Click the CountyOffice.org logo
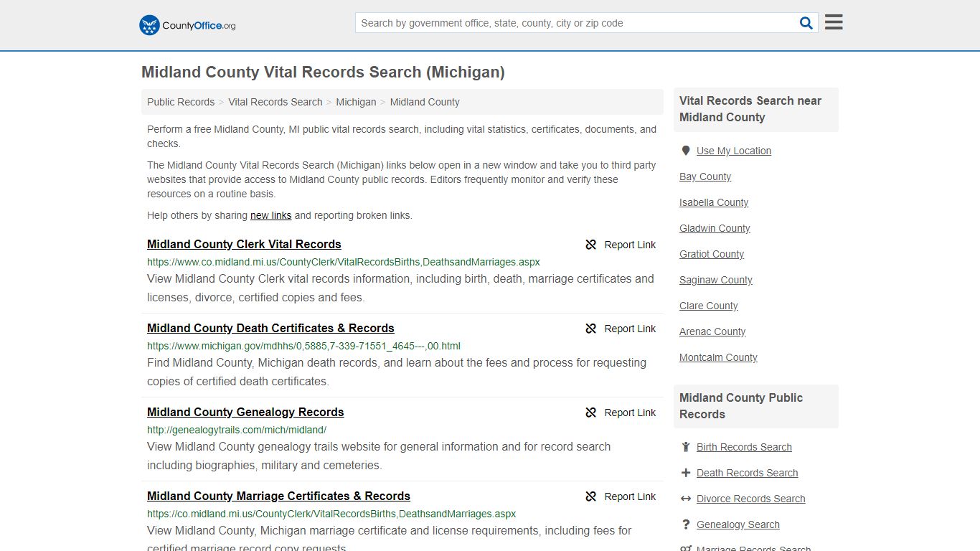Viewport: 980px width, 551px height. (x=187, y=25)
